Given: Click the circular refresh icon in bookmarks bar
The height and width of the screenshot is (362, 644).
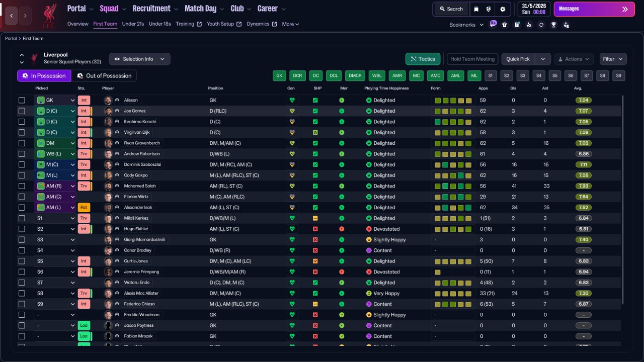Looking at the screenshot, I should pyautogui.click(x=541, y=25).
